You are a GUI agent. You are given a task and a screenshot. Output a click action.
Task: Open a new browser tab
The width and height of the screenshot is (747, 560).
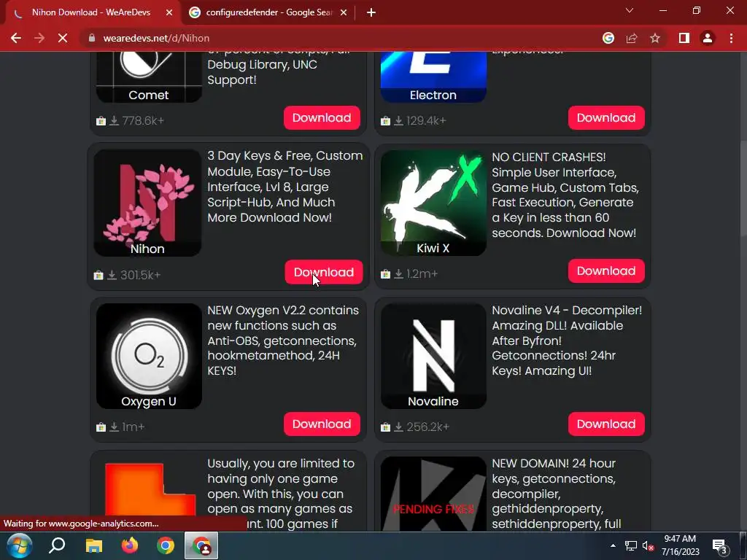tap(371, 13)
